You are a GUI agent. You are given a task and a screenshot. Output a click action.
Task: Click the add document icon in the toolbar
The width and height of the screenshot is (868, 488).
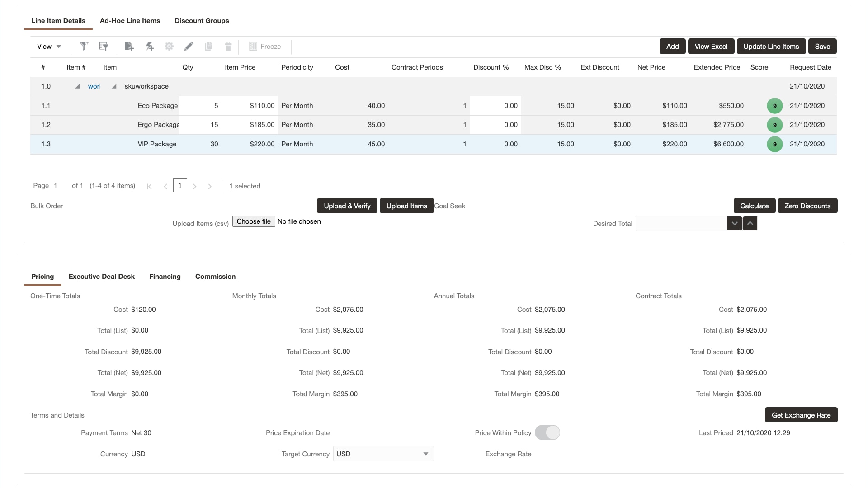click(129, 46)
